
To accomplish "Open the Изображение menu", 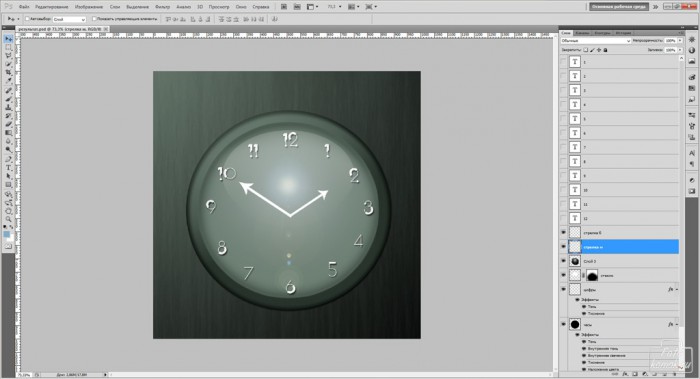I will pos(89,7).
